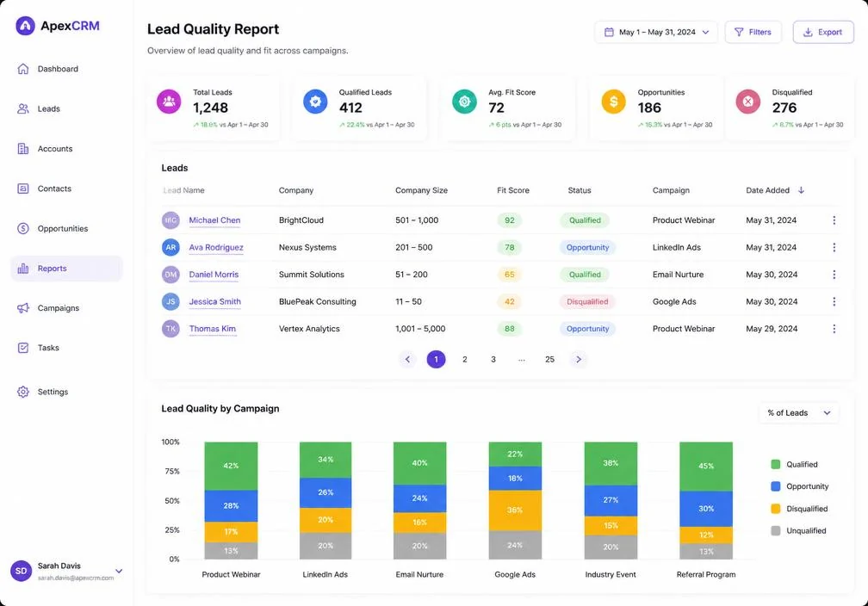This screenshot has width=868, height=606.
Task: Click the Avg. Fit Score target icon
Action: [464, 102]
